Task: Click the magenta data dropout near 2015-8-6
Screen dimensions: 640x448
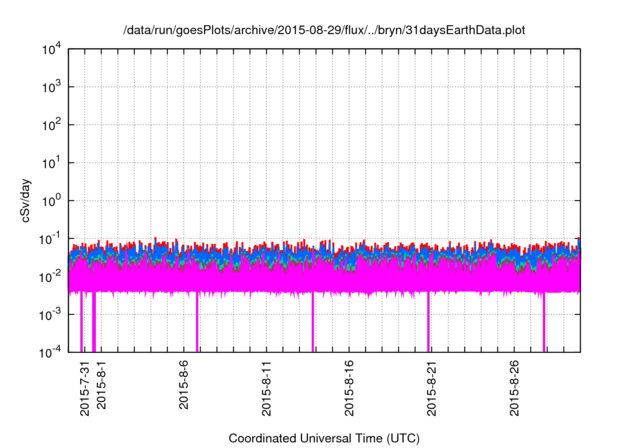Action: coord(197,322)
